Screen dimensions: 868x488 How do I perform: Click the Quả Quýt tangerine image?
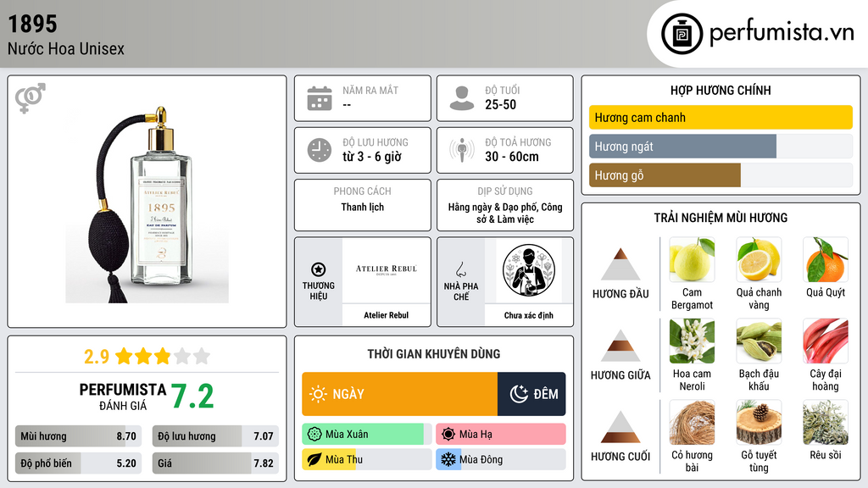(826, 259)
